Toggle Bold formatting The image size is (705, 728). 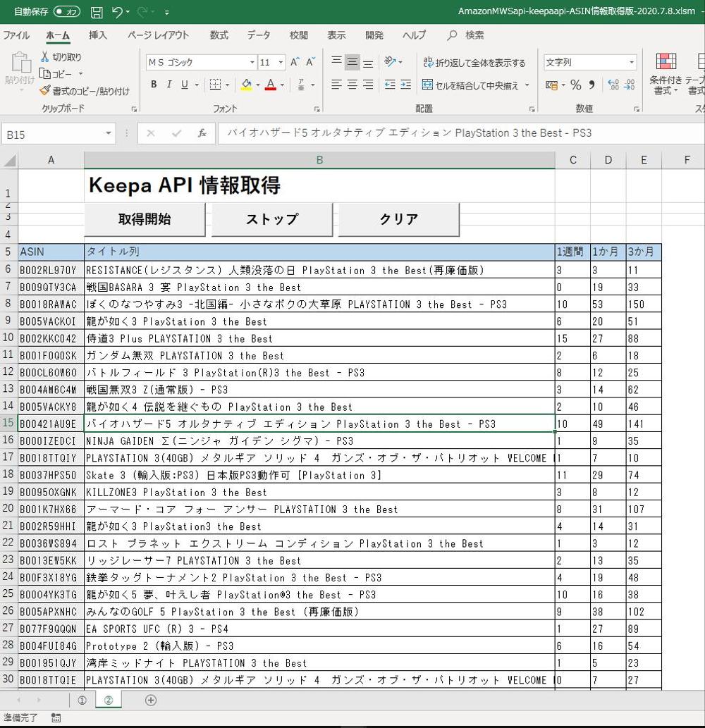tap(154, 85)
